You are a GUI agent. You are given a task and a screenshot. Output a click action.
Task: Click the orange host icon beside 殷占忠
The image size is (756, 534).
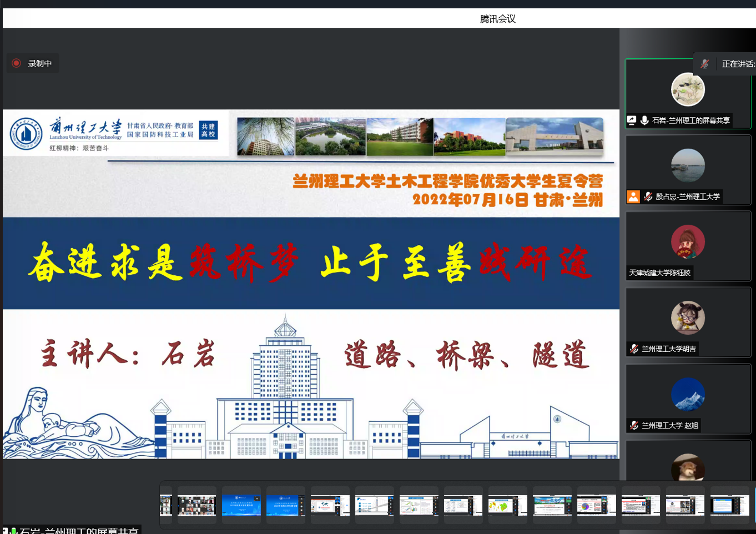click(633, 197)
